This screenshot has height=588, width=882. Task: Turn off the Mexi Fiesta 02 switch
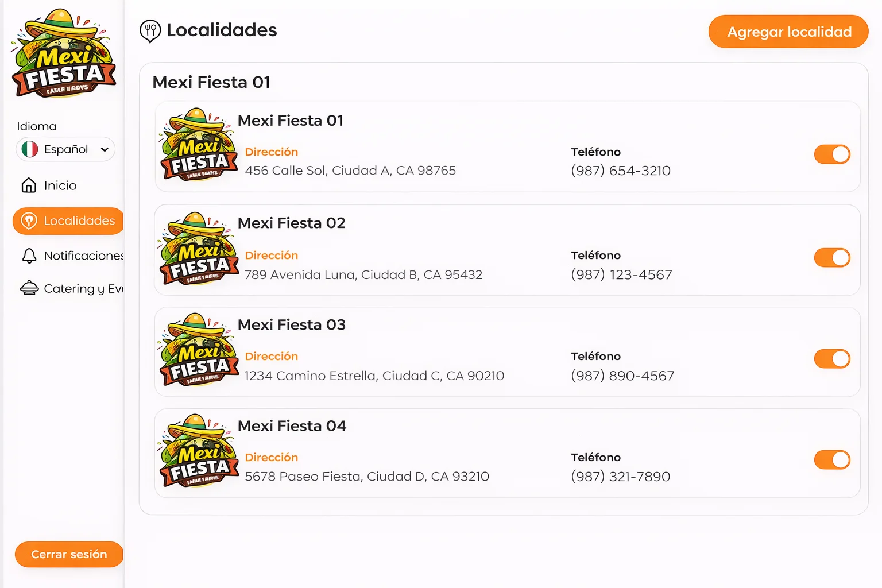point(831,258)
